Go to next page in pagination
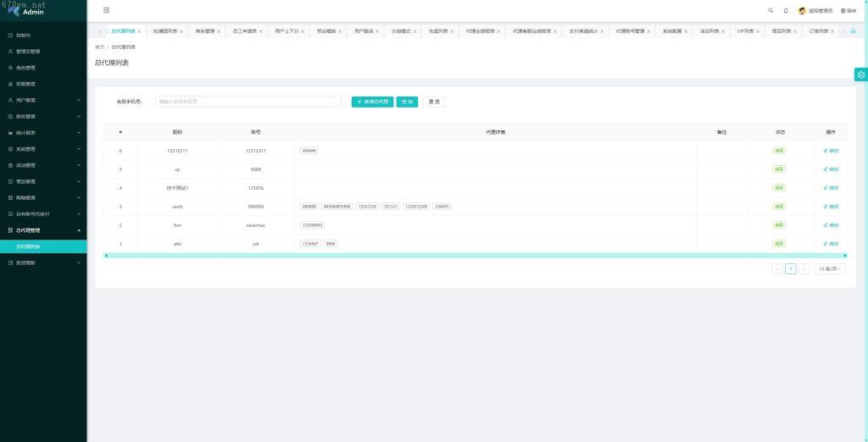868x442 pixels. point(804,269)
